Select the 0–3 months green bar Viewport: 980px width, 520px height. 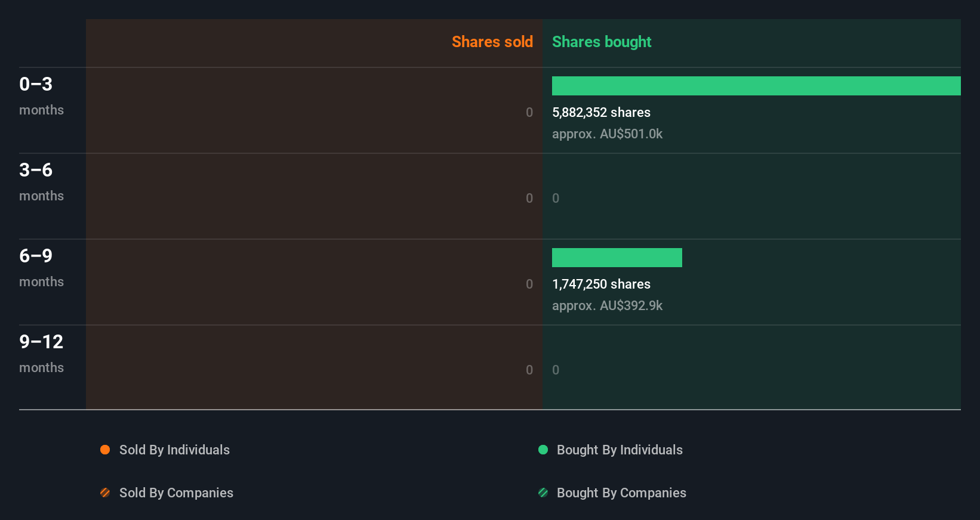(756, 86)
